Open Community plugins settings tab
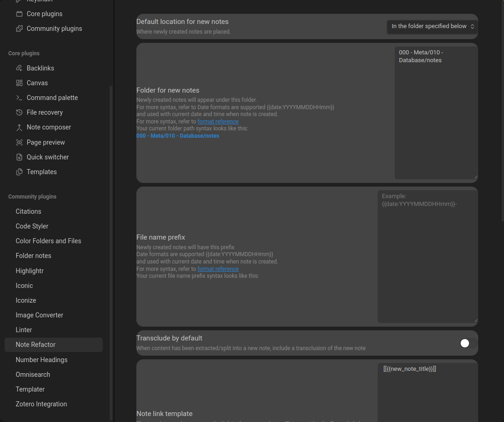This screenshot has height=422, width=504. point(54,29)
